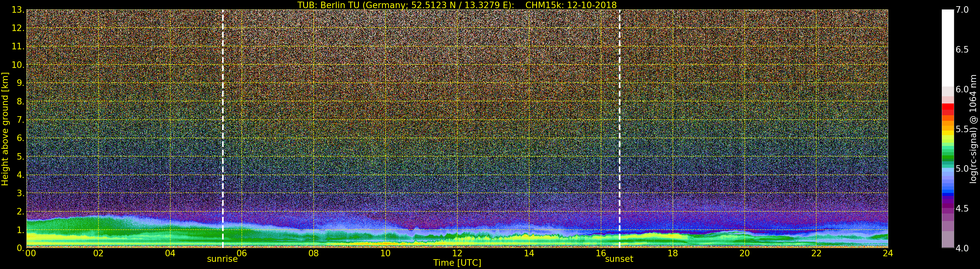Image resolution: width=980 pixels, height=269 pixels.
Task: Pick the "4.0" colorbar tick label
Action: pyautogui.click(x=962, y=248)
